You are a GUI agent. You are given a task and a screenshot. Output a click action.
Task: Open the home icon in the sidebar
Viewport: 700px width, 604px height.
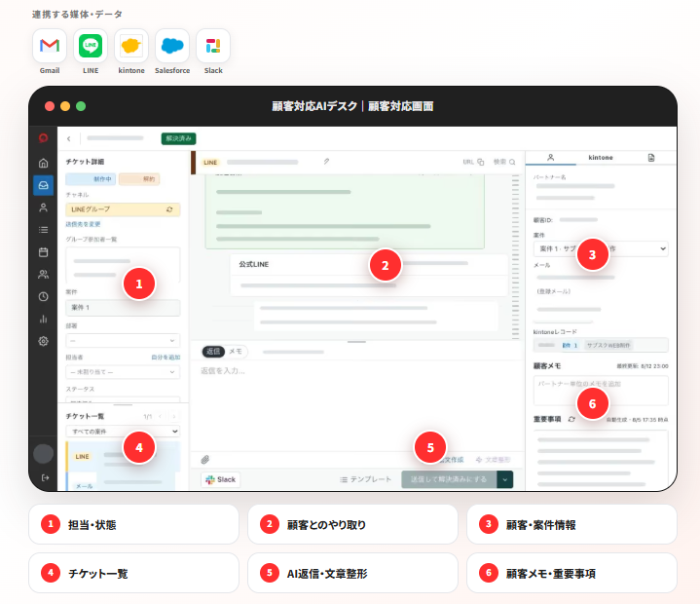coord(43,163)
